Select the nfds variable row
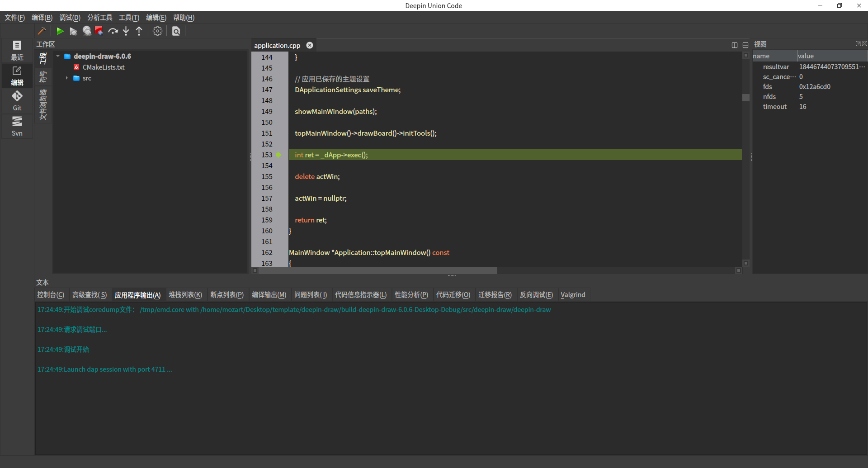Image resolution: width=868 pixels, height=468 pixels. [810, 97]
